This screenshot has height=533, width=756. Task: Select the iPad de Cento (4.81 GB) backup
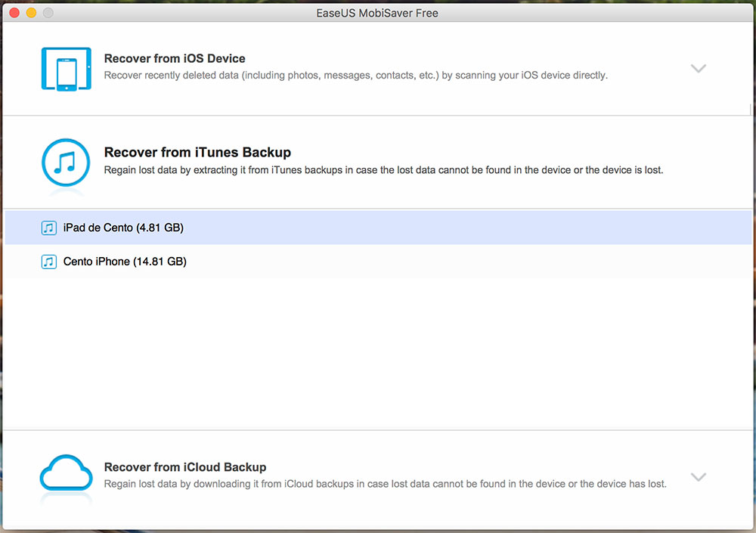coord(378,228)
